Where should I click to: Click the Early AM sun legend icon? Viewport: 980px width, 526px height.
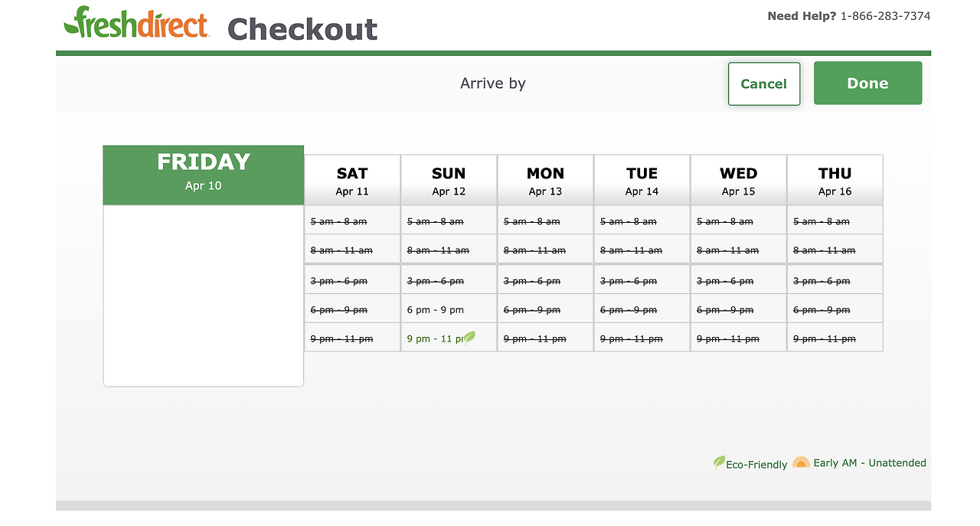801,462
